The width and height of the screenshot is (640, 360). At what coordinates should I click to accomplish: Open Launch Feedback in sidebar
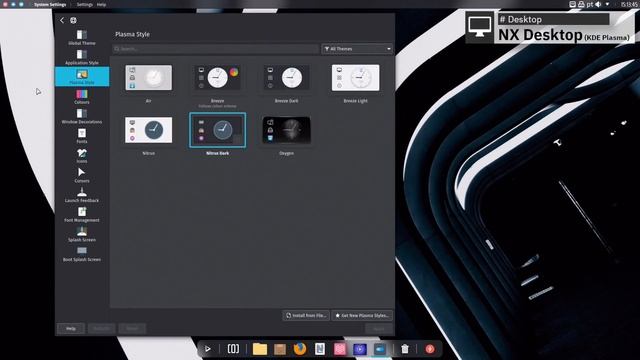pyautogui.click(x=82, y=195)
